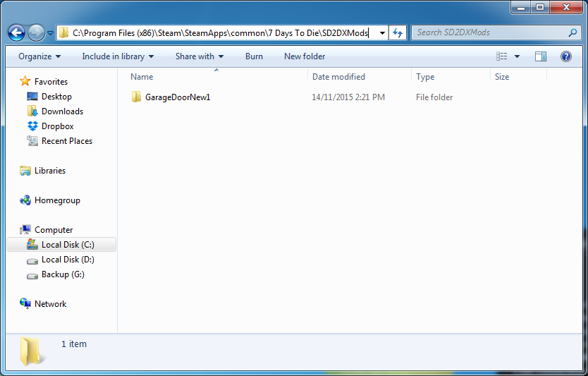588x376 pixels.
Task: Sort by the Size column header
Action: click(502, 77)
